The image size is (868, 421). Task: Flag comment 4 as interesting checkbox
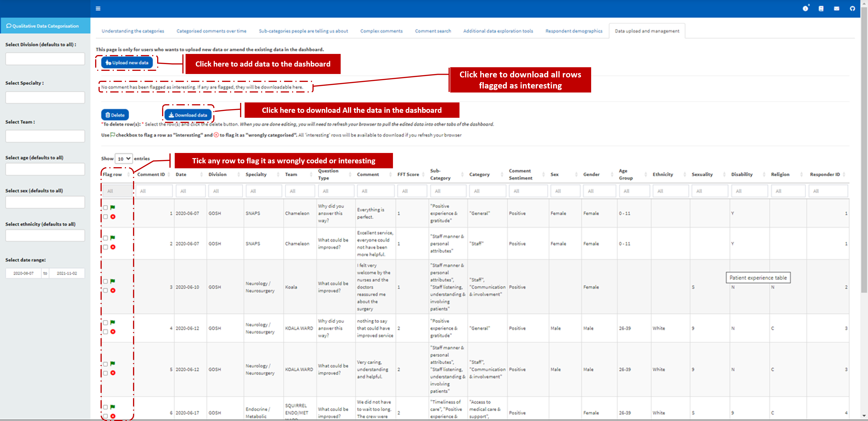tap(106, 323)
